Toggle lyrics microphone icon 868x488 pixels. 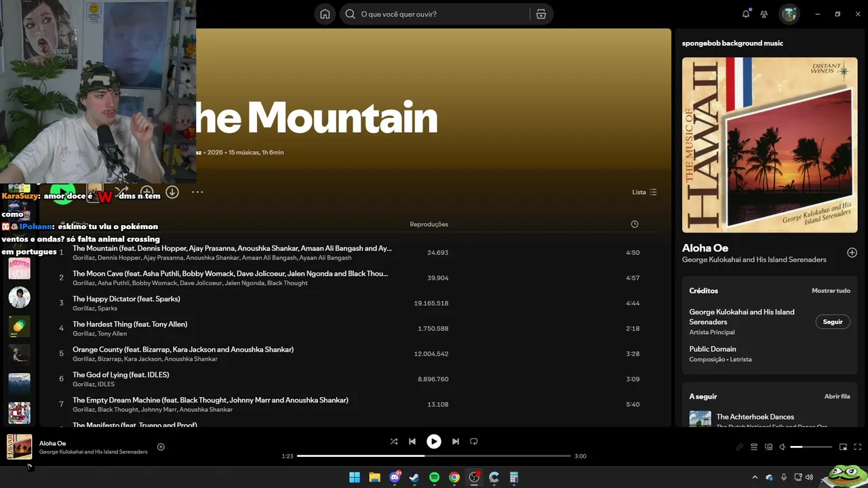click(740, 447)
